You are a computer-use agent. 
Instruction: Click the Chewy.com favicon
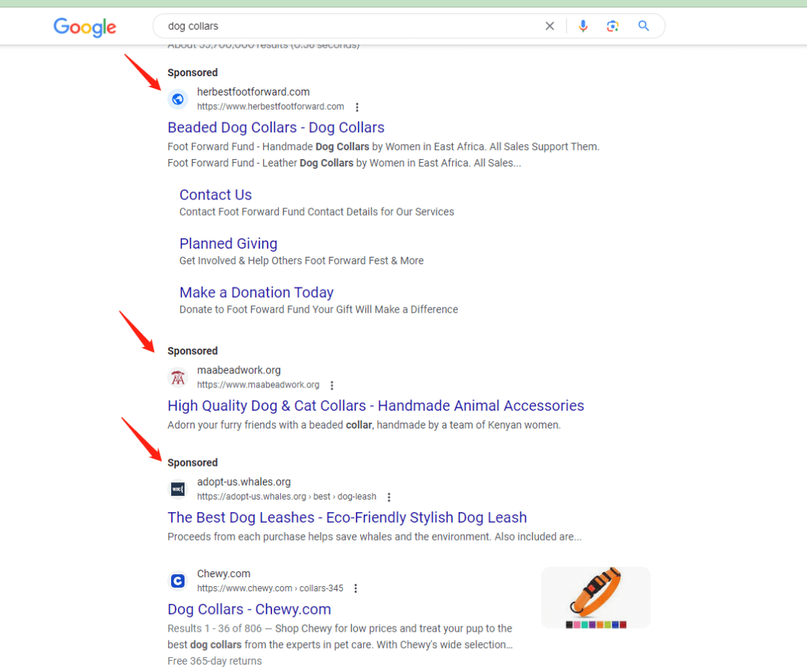click(x=178, y=581)
